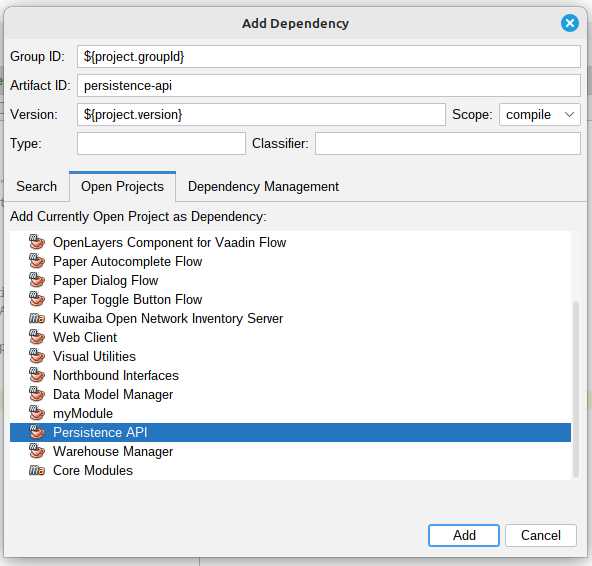Click the Visual Utilities project icon
The image size is (592, 566).
click(37, 356)
